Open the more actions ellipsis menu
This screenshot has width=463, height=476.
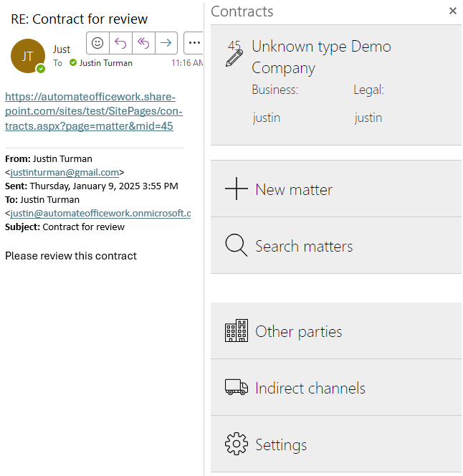point(194,43)
